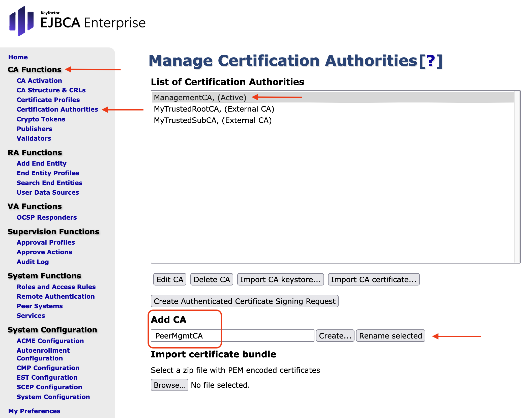The width and height of the screenshot is (532, 418).
Task: Open the [?] help link in title
Action: tap(431, 61)
